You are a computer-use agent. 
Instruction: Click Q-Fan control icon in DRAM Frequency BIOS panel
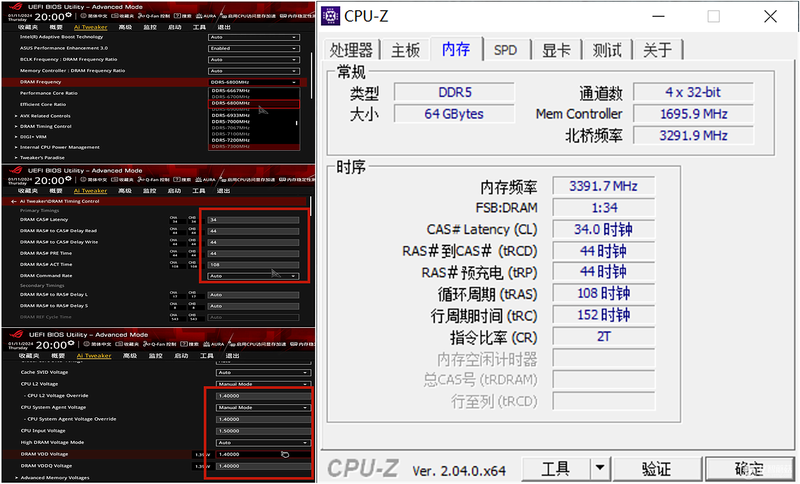tap(141, 16)
